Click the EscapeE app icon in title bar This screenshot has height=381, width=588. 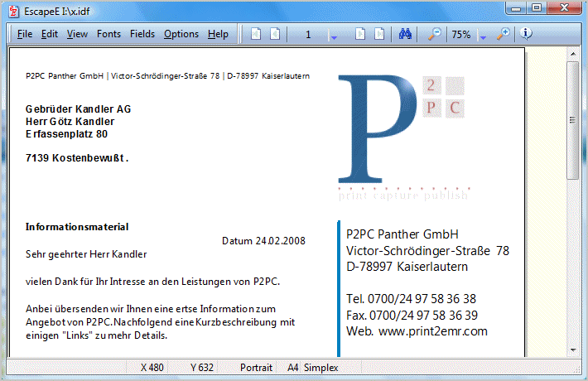tap(13, 12)
